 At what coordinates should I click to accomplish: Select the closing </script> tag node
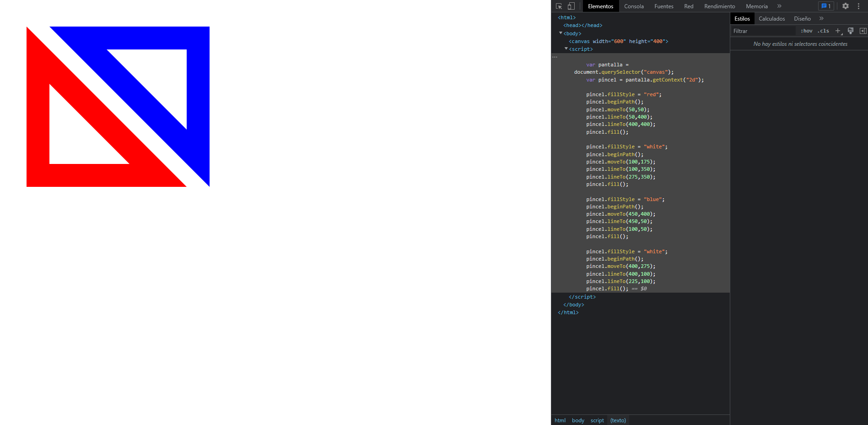[x=582, y=297]
